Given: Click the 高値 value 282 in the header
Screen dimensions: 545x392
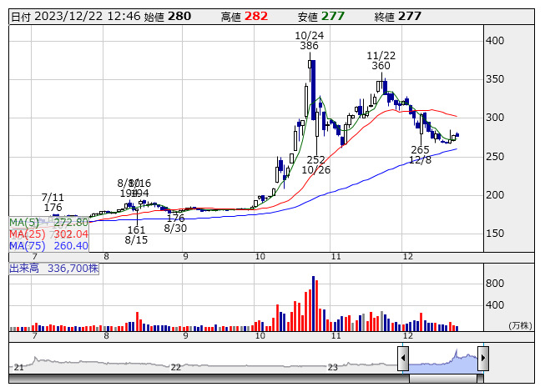Looking at the screenshot, I should point(256,16).
